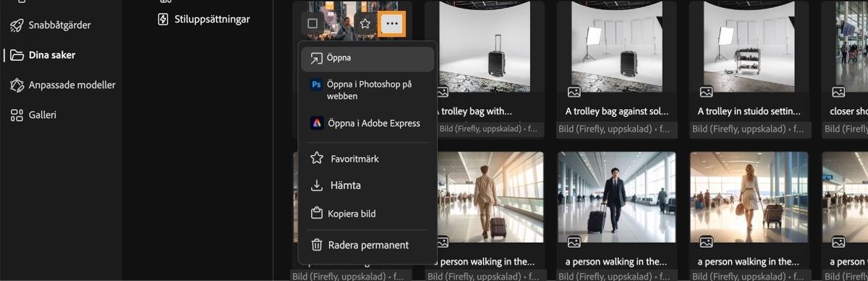Open the Galleri section
Viewport: 868px width, 281px height.
(33, 114)
